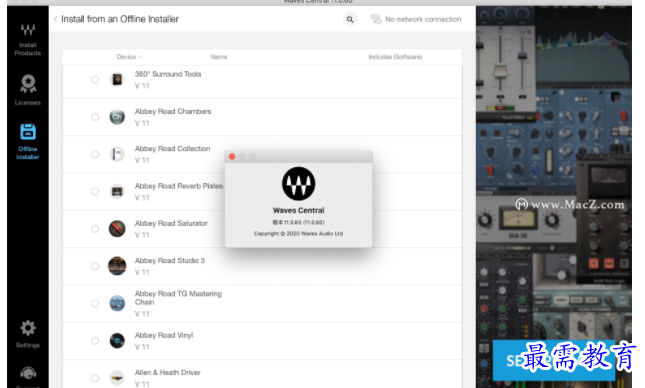Screen dimensions: 645x388
Task: Open Install Products in the sidebar
Action: [28, 39]
